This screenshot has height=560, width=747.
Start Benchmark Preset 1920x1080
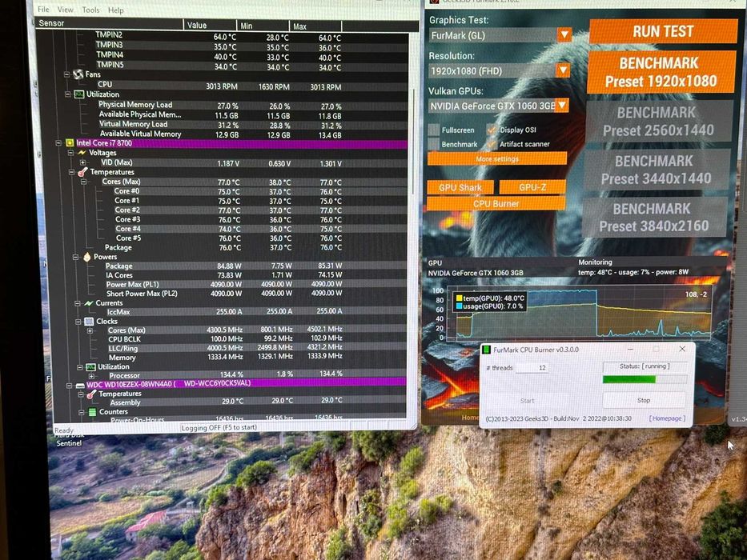[x=661, y=72]
